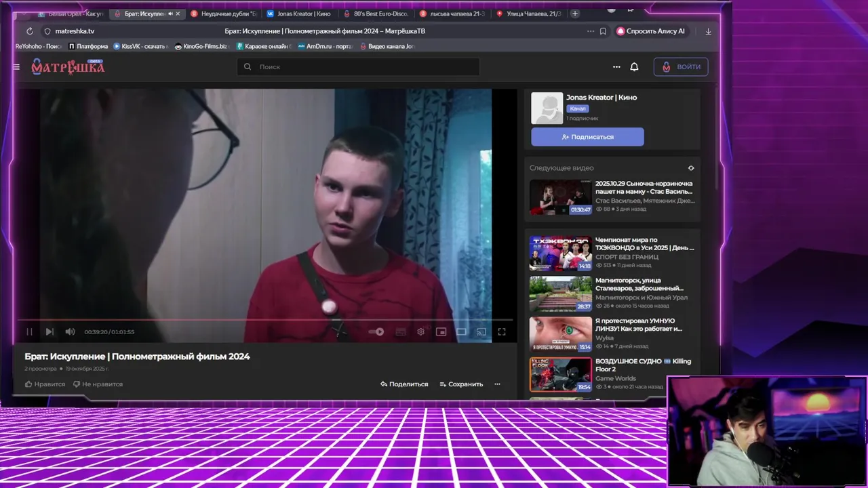Seek on the video progress bar
868x488 pixels.
(265, 319)
